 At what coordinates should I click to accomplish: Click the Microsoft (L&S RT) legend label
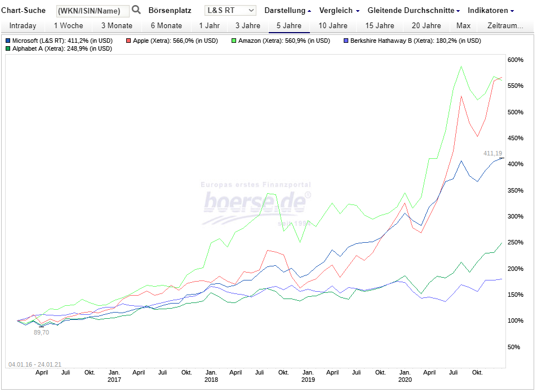coord(63,41)
